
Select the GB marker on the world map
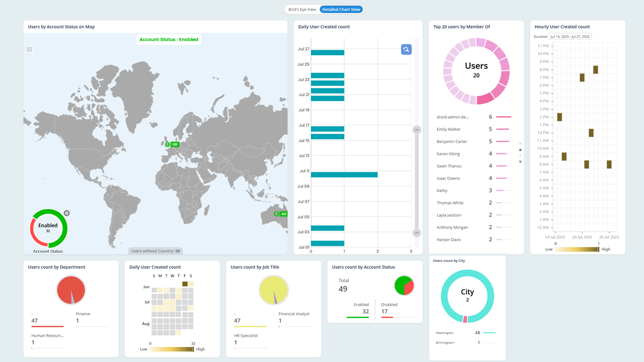point(170,144)
